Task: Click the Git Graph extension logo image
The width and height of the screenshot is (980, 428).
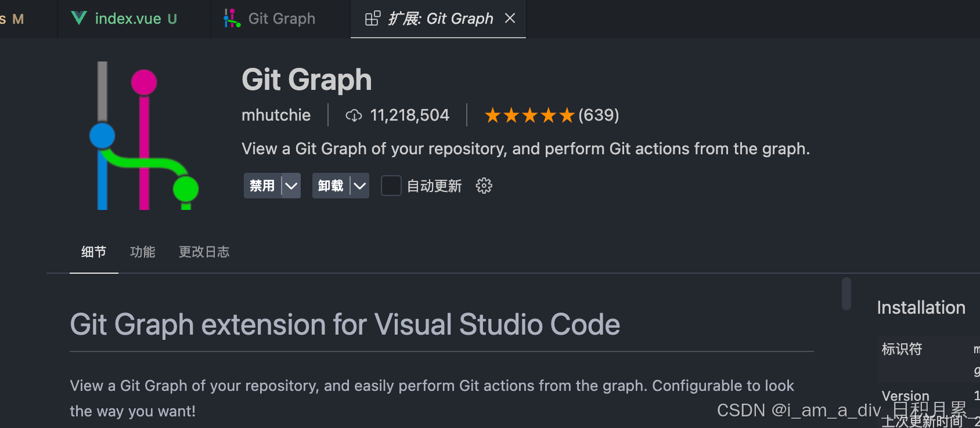Action: point(144,136)
